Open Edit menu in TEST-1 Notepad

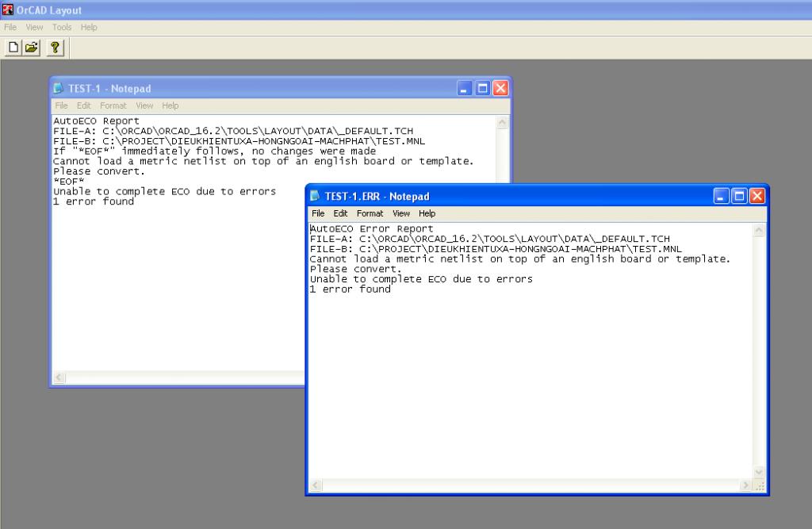pos(83,105)
